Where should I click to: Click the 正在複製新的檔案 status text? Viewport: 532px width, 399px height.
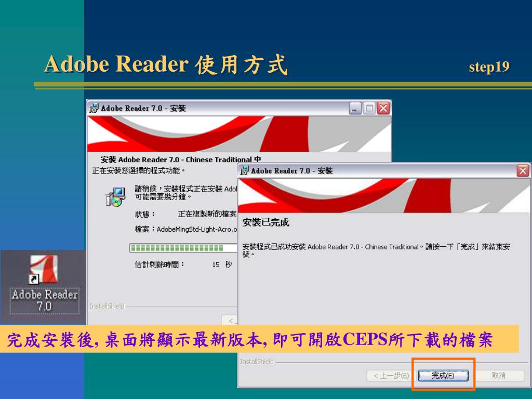coord(207,214)
